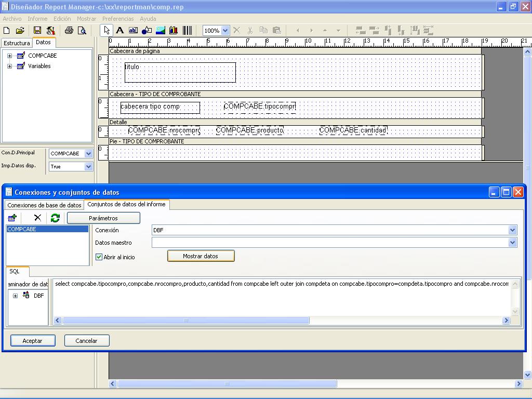Open print preview from toolbar
Screen dimensions: 532x399
(x=82, y=31)
